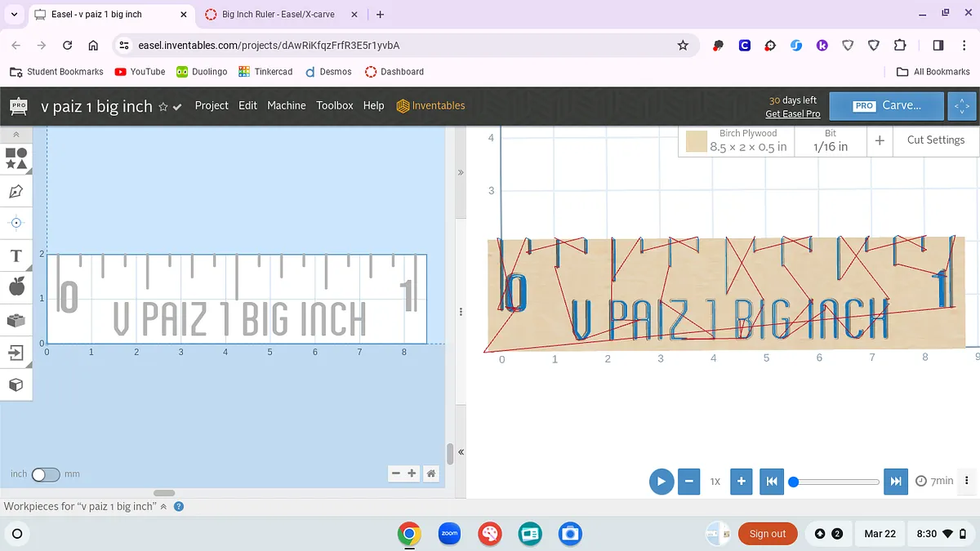
Task: Click the home view reset icon
Action: pyautogui.click(x=431, y=473)
